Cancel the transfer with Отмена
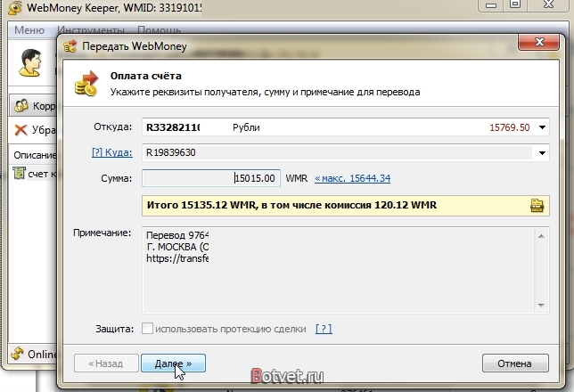574x392 pixels. pyautogui.click(x=515, y=363)
